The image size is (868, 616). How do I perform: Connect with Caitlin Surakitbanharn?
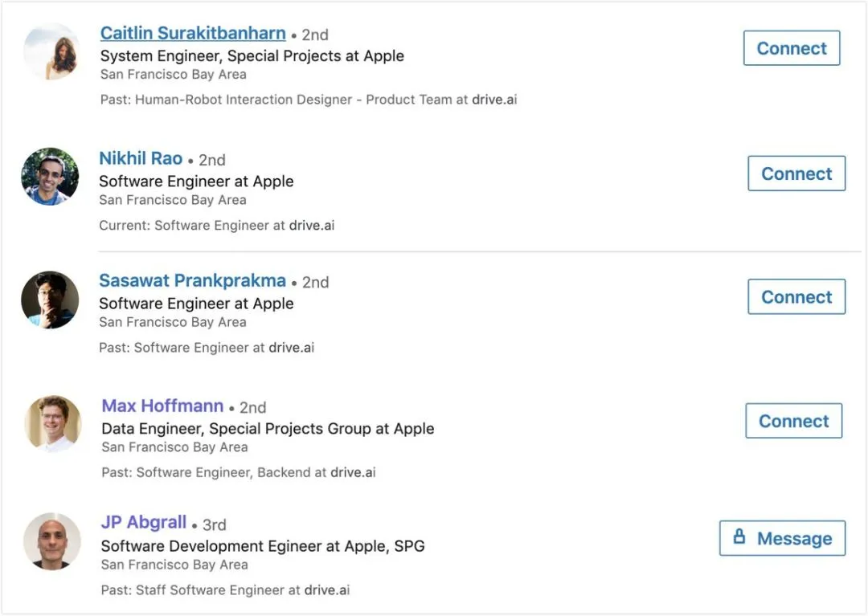coord(792,48)
